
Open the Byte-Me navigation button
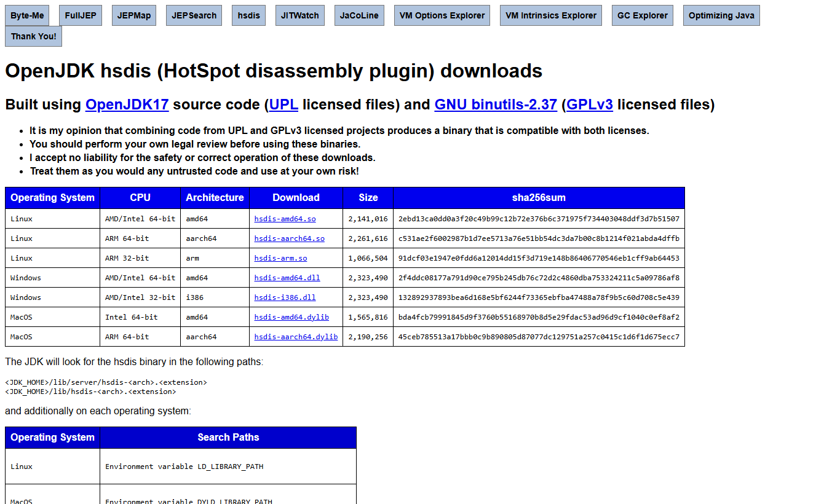click(27, 15)
